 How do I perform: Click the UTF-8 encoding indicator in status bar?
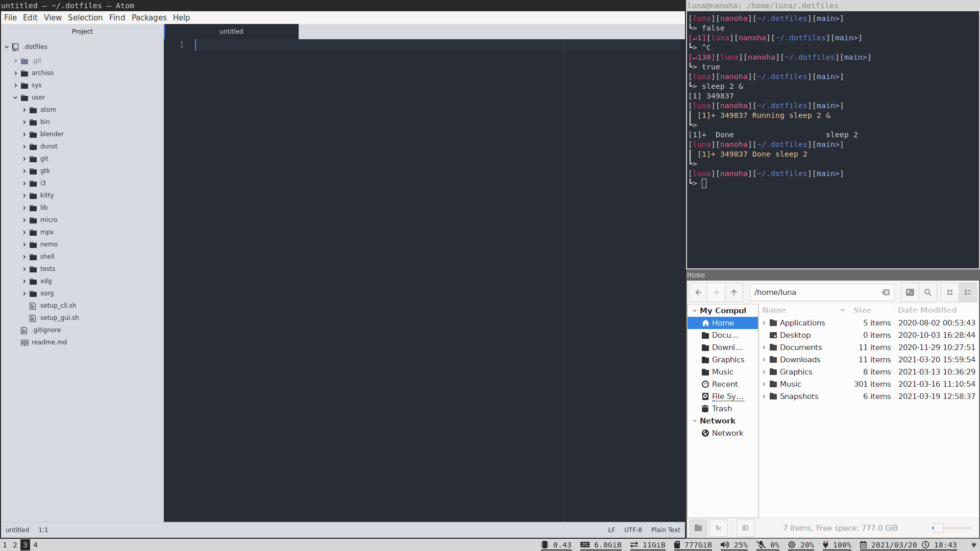(x=633, y=530)
